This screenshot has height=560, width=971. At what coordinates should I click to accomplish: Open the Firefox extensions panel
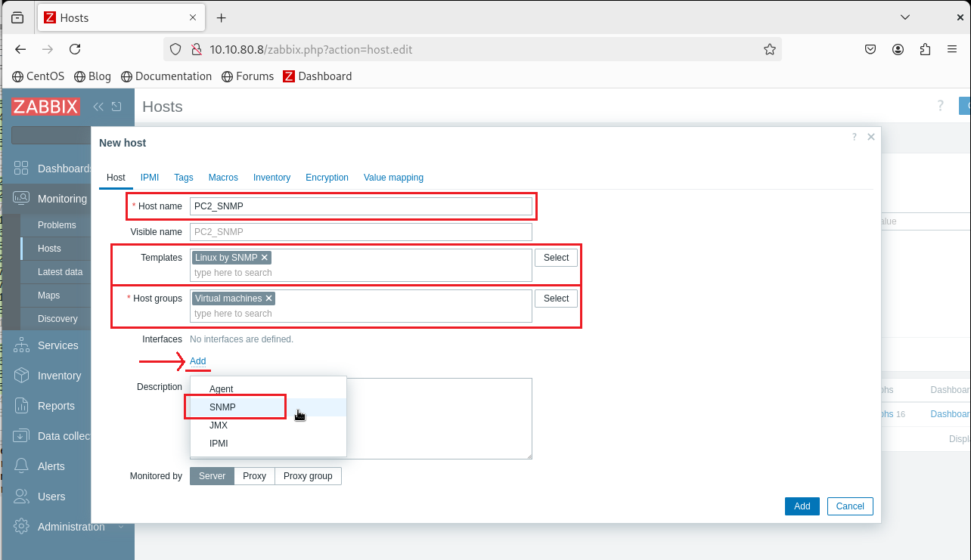[925, 49]
